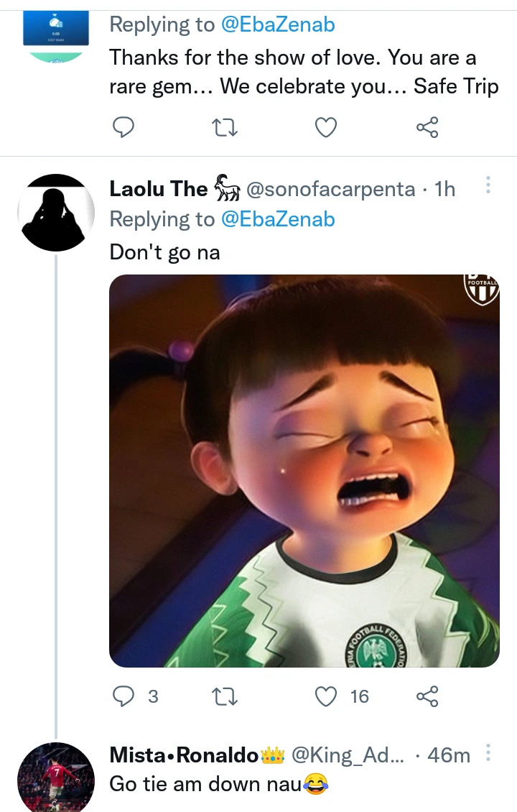
Task: Reply to the 'Thanks for the show of love' tweet
Action: [124, 128]
